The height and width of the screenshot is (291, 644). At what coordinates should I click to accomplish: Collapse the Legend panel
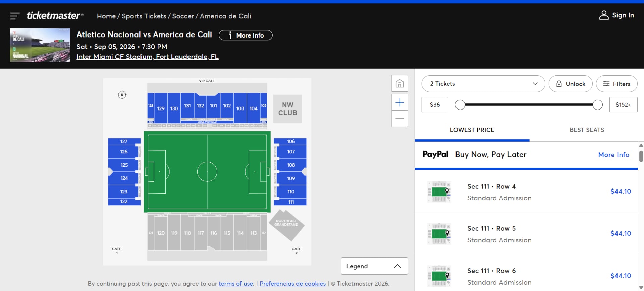[x=374, y=266]
